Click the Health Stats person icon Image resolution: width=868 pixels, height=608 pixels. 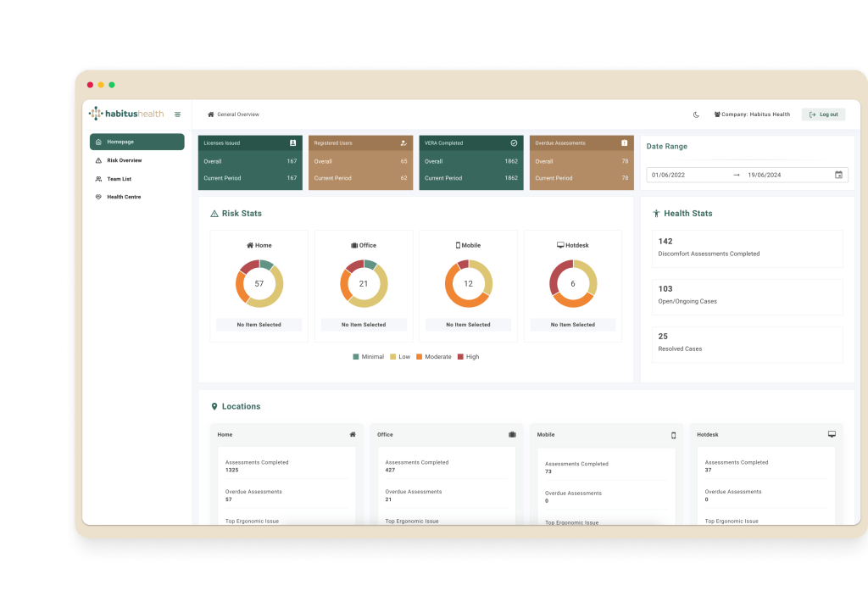click(x=656, y=214)
